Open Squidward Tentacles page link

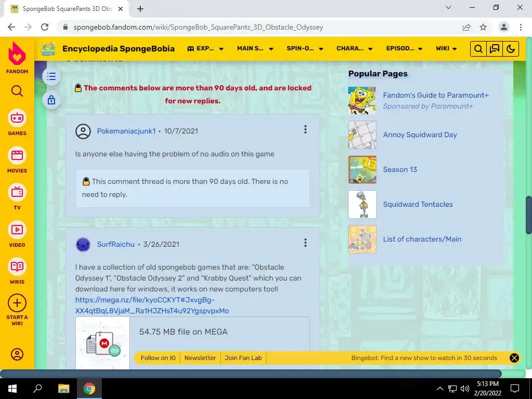(x=418, y=204)
